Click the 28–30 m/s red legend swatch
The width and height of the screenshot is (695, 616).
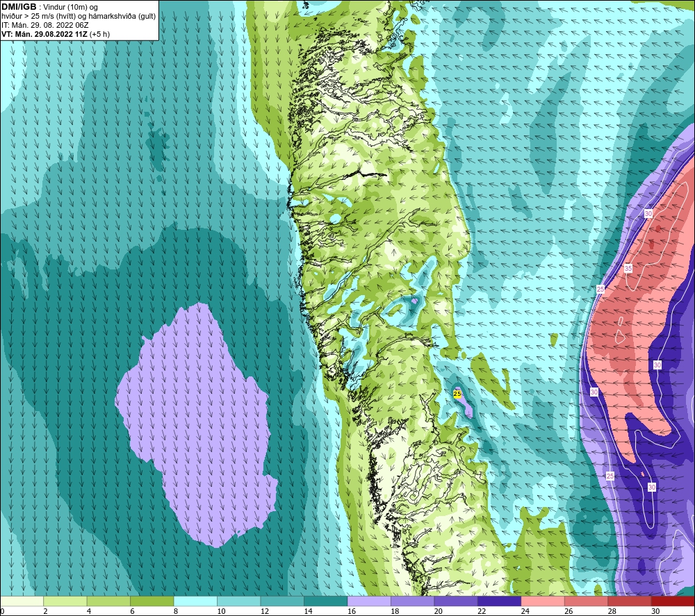[x=630, y=601]
